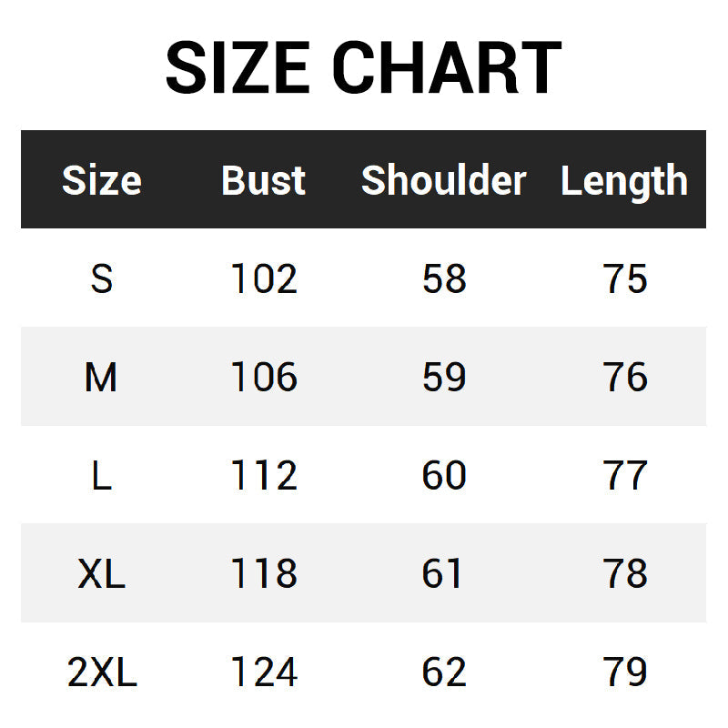This screenshot has width=728, height=728.
Task: Select the L size cell
Action: click(x=101, y=475)
